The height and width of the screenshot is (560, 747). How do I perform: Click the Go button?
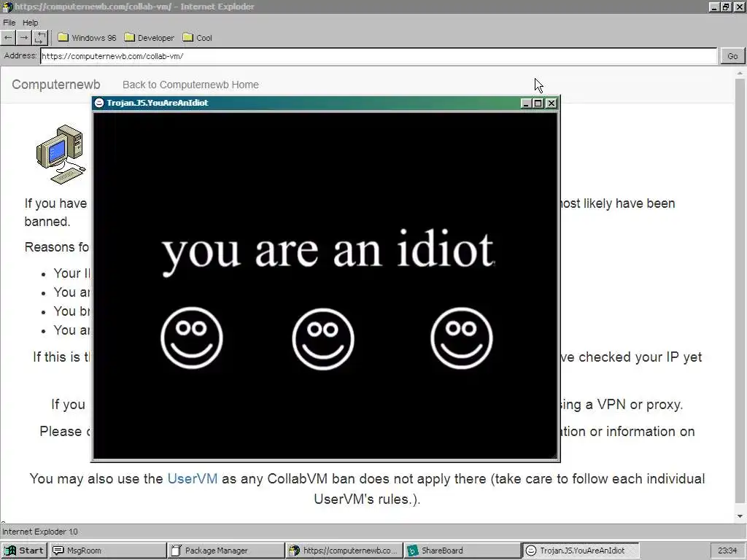(732, 56)
